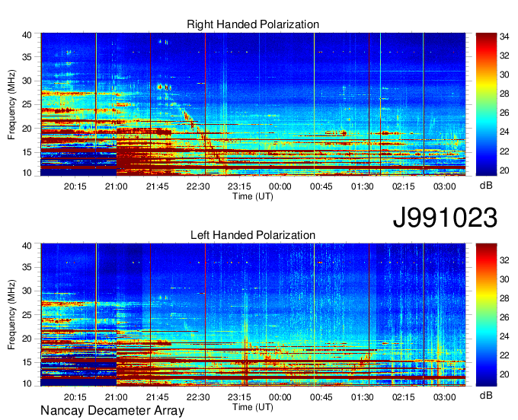Click 00:45 time tick under Left Handed plot

[321, 397]
